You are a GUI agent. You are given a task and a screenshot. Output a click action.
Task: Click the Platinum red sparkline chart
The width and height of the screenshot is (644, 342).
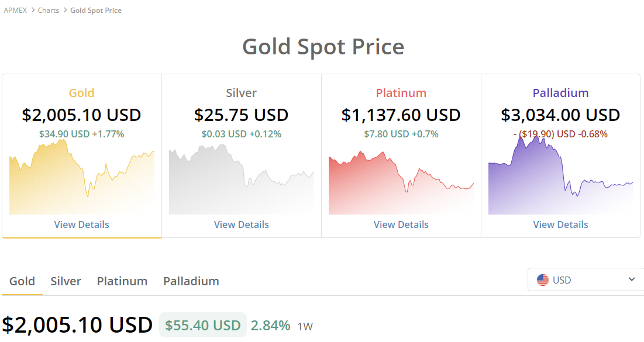click(401, 183)
